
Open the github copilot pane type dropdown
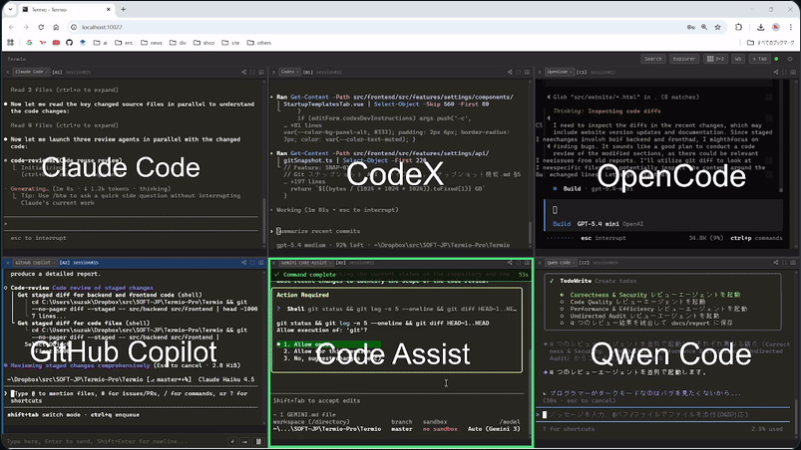pyautogui.click(x=35, y=263)
